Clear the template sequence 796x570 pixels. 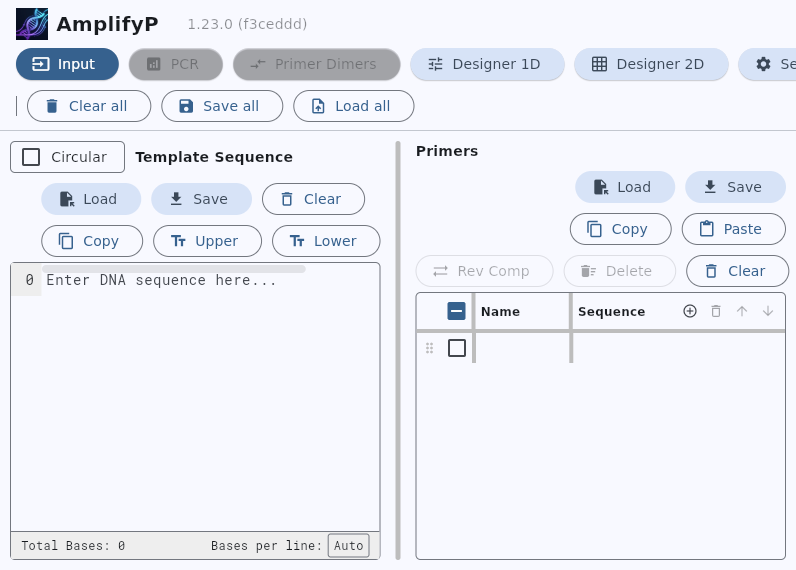pos(313,199)
